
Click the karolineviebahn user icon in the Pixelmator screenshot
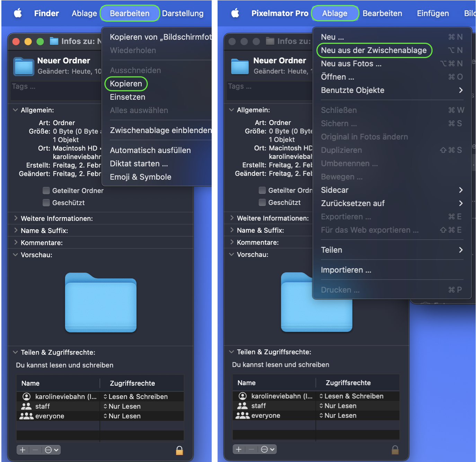(243, 396)
